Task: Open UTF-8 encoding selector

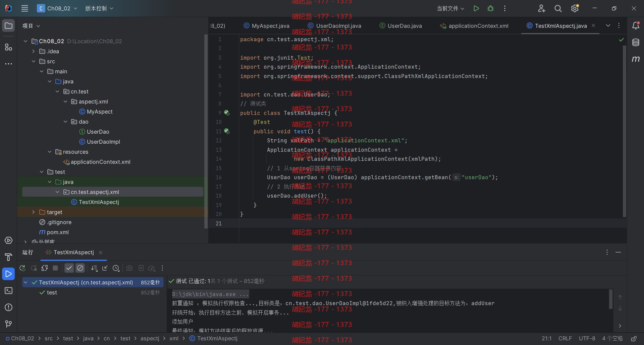Action: coord(587,339)
